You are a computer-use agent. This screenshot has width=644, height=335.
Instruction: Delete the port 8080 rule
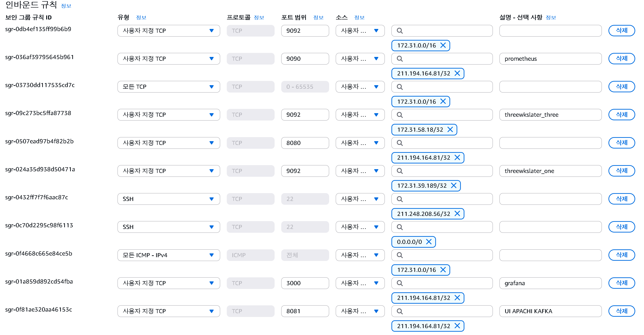621,143
